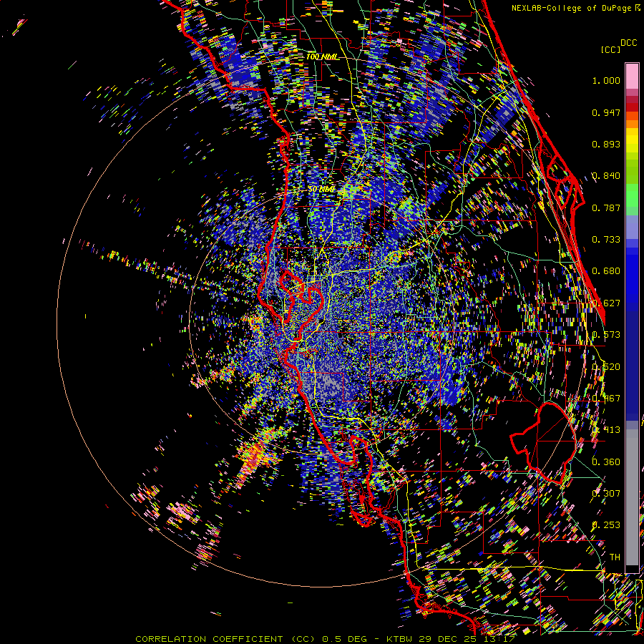Screen dimensions: 644x644
Task: Click the TH legend threshold label
Action: tap(615, 557)
